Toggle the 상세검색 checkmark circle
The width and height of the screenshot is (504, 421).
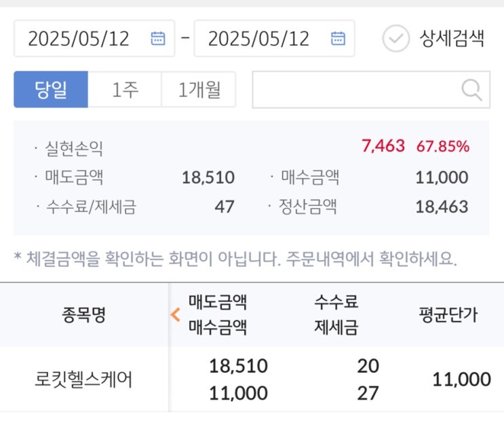tap(395, 38)
